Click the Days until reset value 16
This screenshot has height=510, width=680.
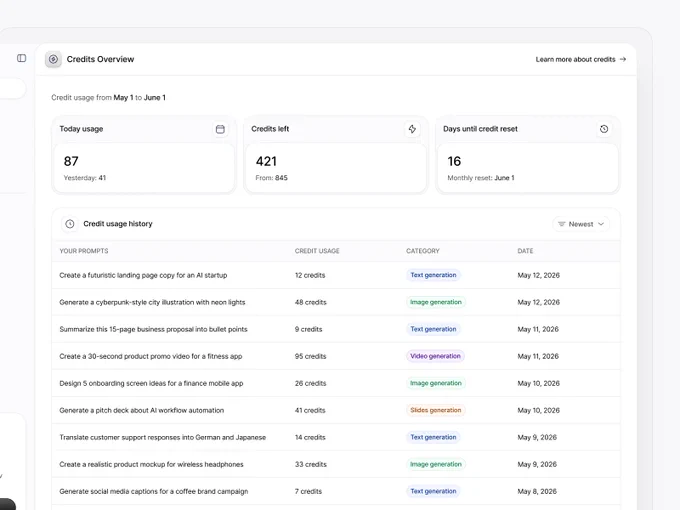pyautogui.click(x=454, y=161)
